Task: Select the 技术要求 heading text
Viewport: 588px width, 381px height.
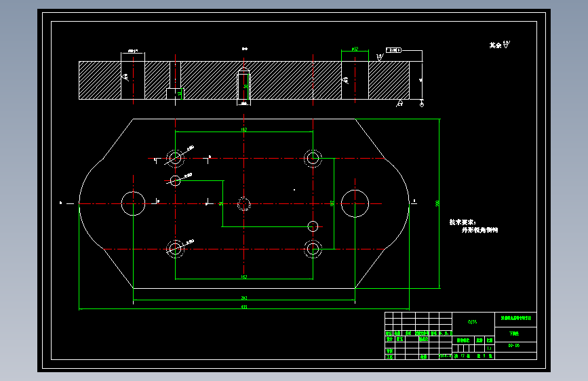Action: tap(463, 222)
